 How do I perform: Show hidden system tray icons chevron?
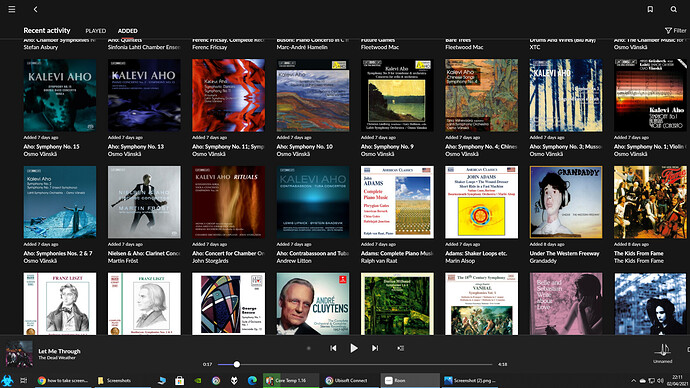click(x=633, y=381)
